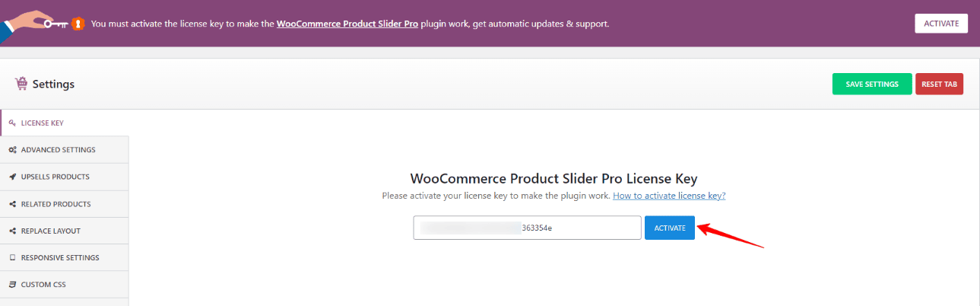Go to the Replace Layout tab

[50, 231]
